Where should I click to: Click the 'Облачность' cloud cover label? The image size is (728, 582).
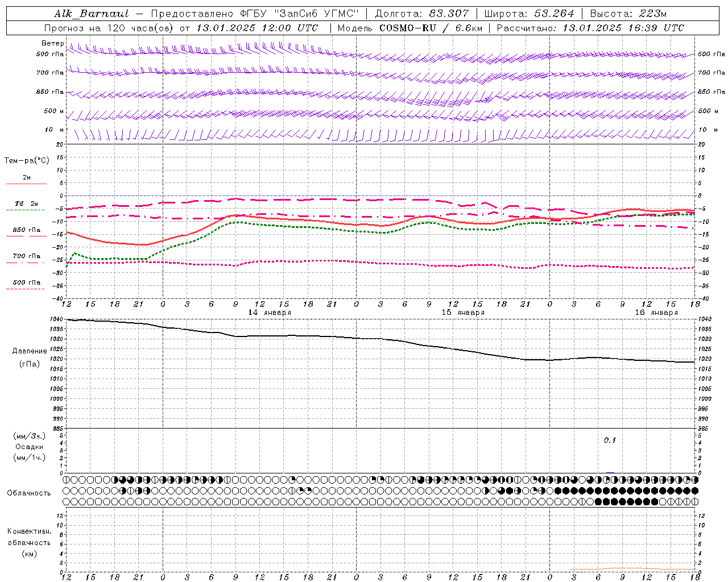[x=29, y=493]
